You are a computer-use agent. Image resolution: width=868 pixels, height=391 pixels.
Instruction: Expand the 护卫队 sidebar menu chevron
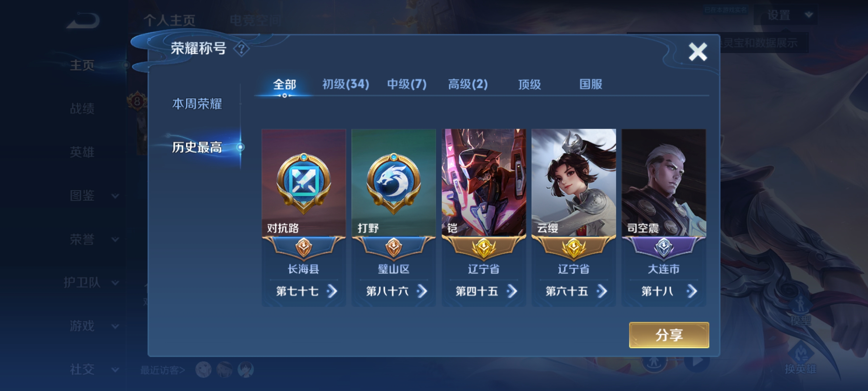click(115, 283)
